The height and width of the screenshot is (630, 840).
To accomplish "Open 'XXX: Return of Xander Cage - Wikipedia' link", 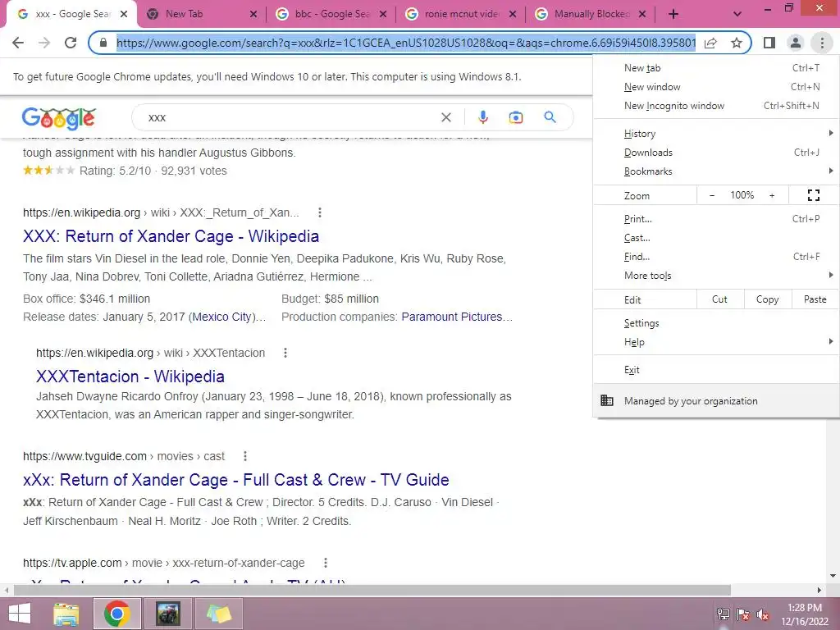I will 171,236.
